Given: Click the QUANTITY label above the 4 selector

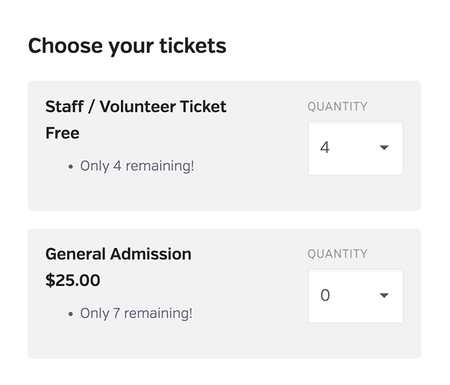Looking at the screenshot, I should pyautogui.click(x=337, y=107).
